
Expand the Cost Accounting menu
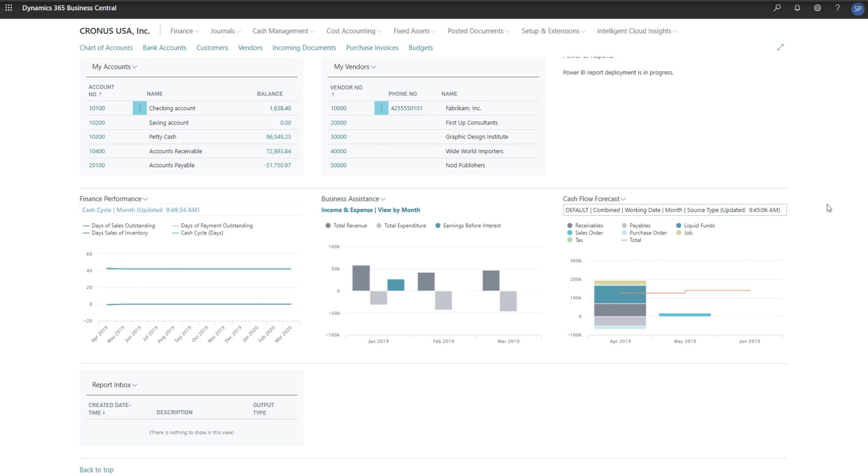coord(354,31)
